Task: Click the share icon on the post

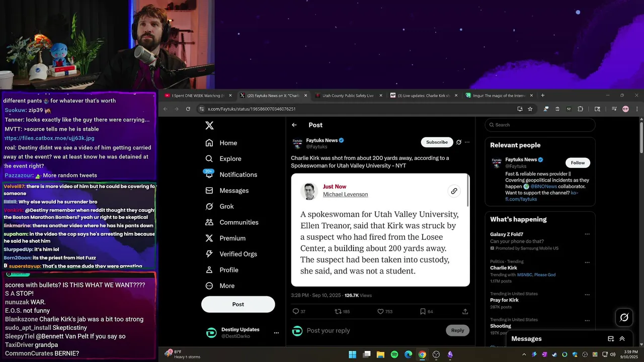Action: coord(465,312)
